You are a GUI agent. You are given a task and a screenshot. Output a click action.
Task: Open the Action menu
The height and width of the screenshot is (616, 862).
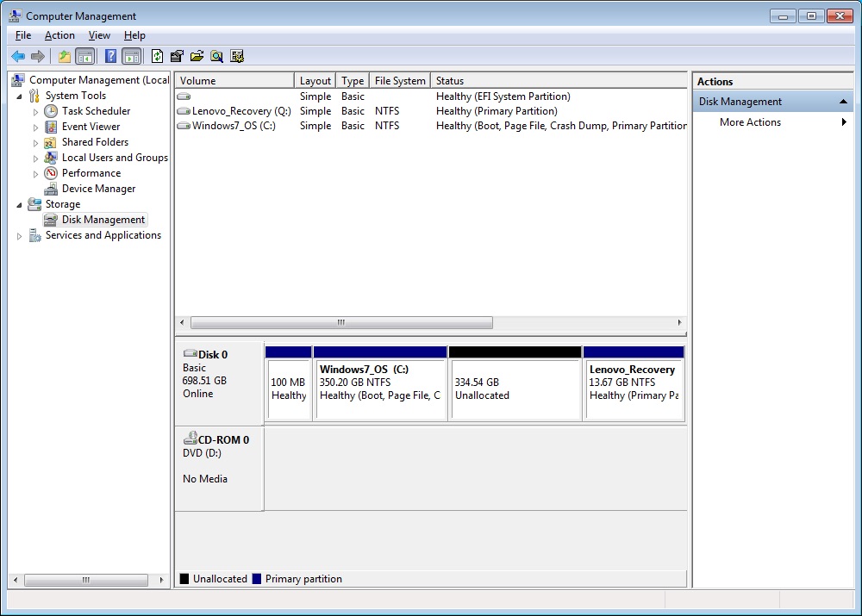pyautogui.click(x=59, y=35)
